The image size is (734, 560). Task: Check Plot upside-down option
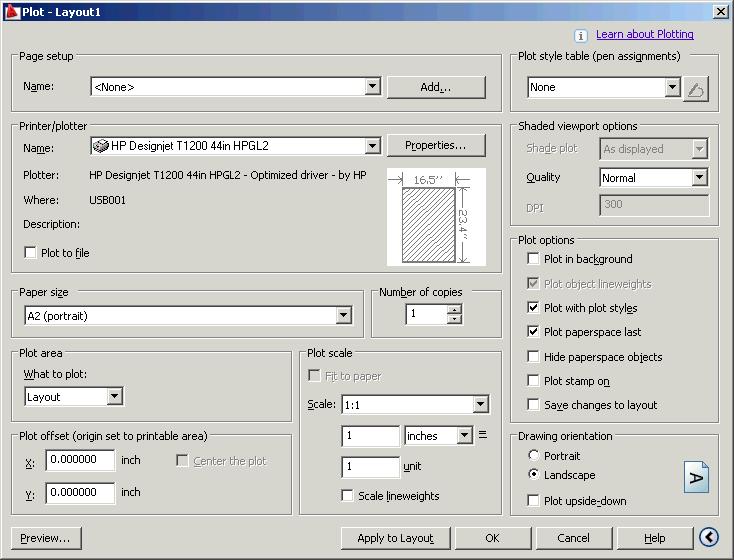click(x=533, y=500)
